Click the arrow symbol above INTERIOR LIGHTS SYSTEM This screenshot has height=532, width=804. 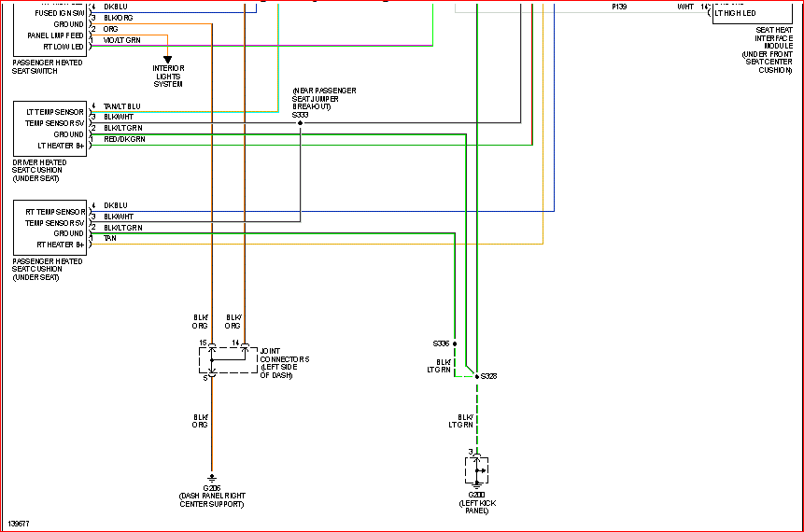[167, 60]
